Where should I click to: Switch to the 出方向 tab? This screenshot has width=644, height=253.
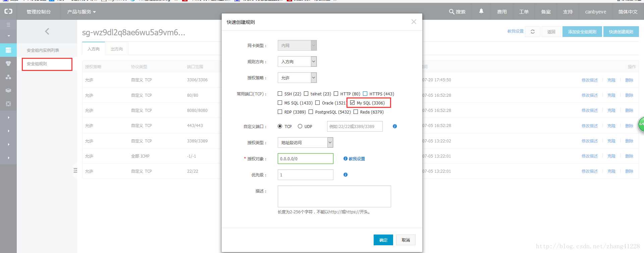tap(117, 49)
